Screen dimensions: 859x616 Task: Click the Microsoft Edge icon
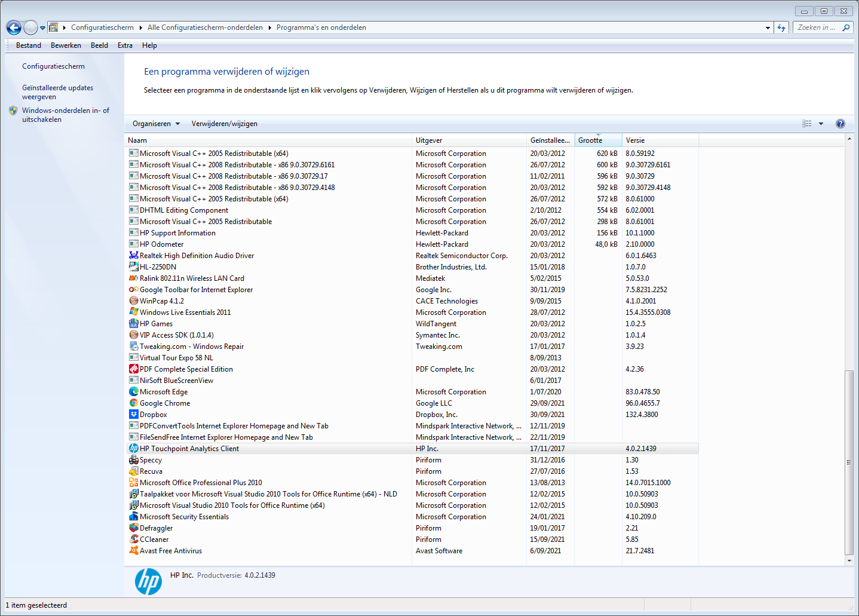point(134,392)
